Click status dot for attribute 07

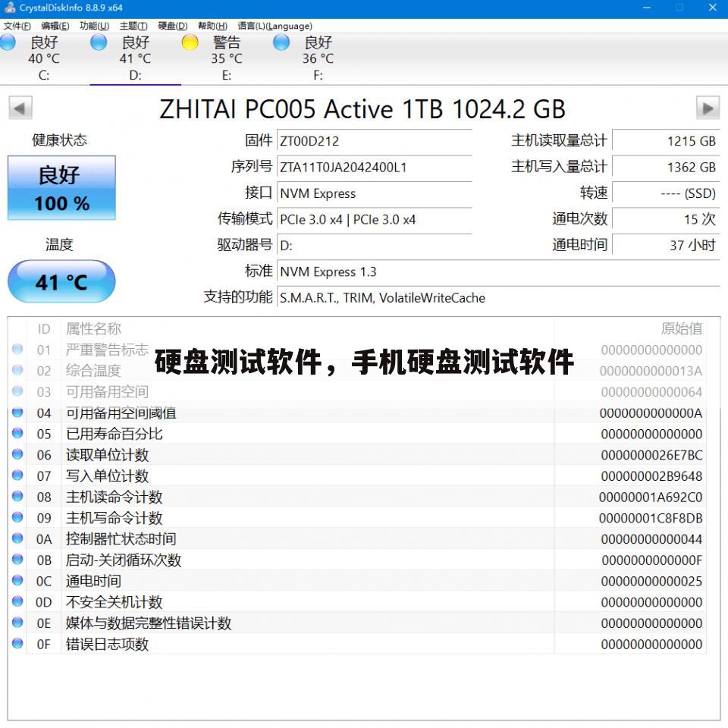coord(17,475)
